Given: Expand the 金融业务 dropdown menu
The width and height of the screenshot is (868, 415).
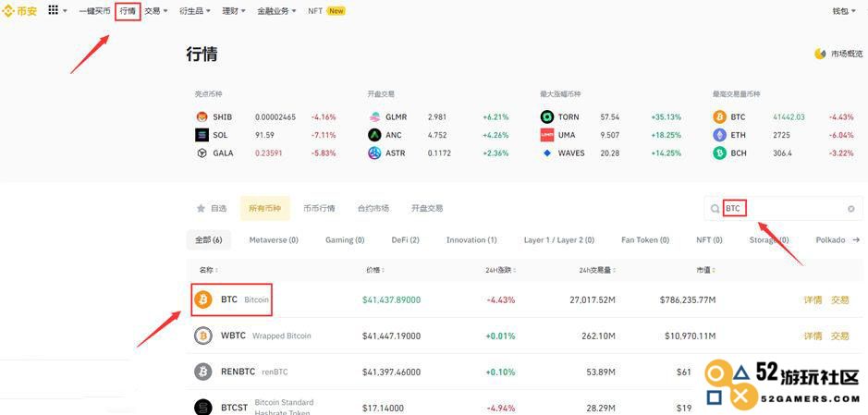Looking at the screenshot, I should [x=276, y=10].
